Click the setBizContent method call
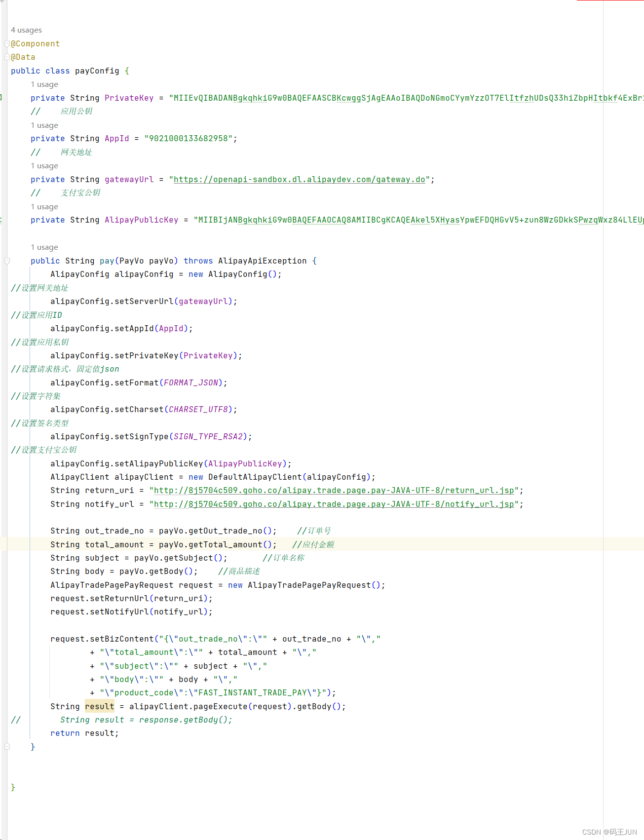Image resolution: width=644 pixels, height=840 pixels. (x=122, y=639)
